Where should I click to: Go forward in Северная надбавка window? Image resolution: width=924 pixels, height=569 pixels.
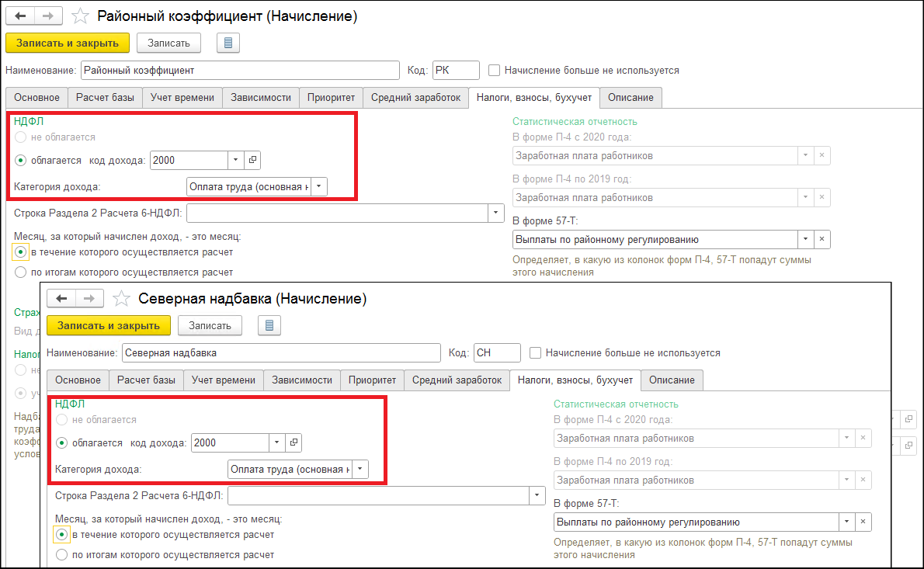(89, 299)
